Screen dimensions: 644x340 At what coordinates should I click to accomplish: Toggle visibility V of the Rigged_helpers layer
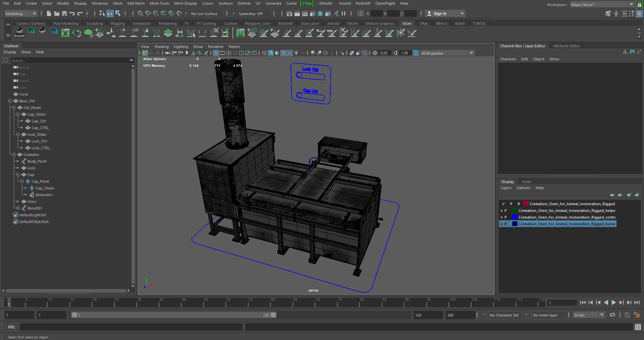point(501,211)
